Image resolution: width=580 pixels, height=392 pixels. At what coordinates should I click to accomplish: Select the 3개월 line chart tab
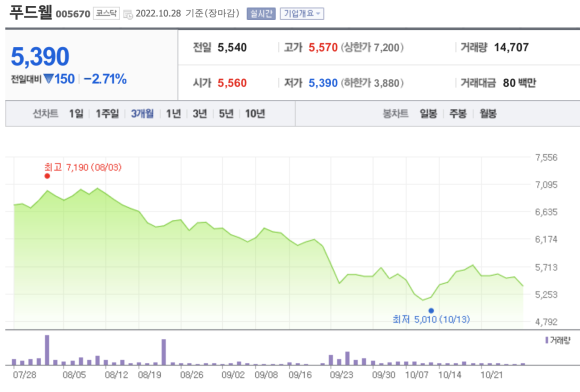coord(142,114)
